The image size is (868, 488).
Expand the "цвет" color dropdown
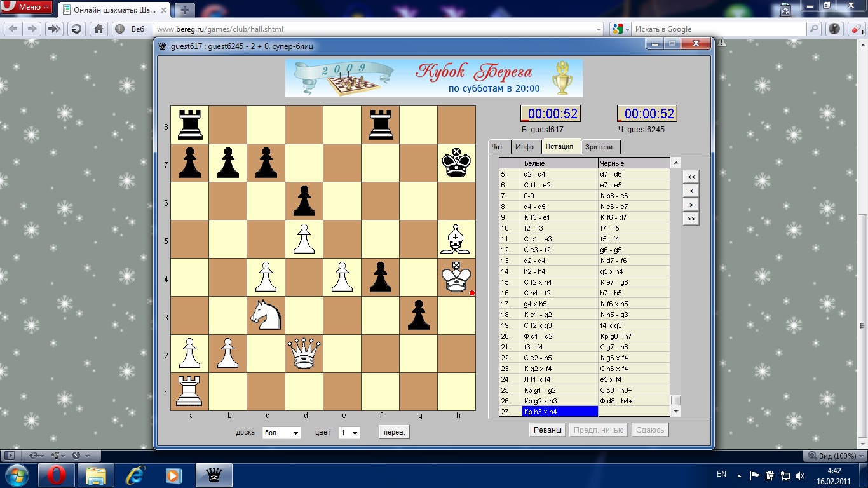(349, 433)
